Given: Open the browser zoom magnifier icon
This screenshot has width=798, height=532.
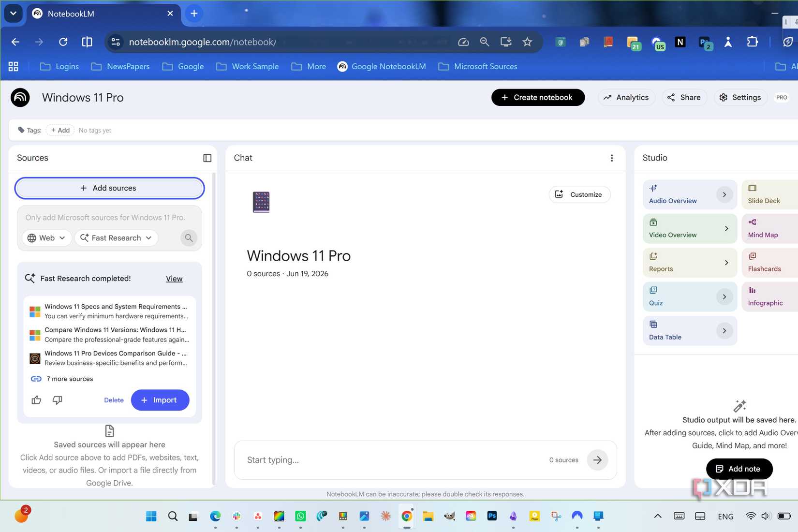Looking at the screenshot, I should 485,42.
